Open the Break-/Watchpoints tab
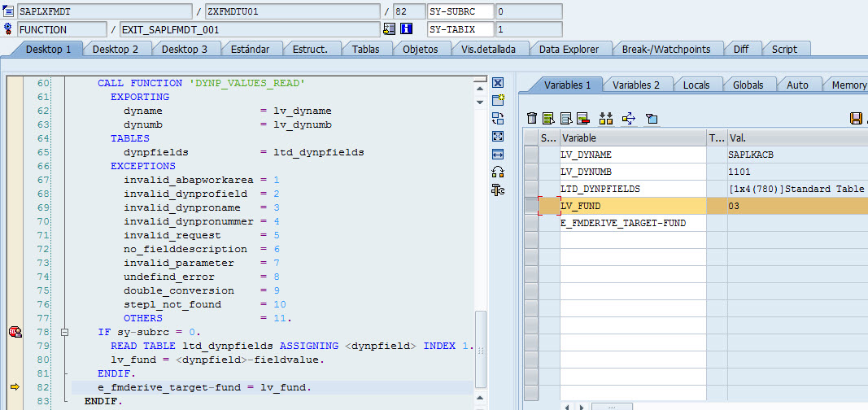The width and height of the screenshot is (868, 410). (666, 50)
